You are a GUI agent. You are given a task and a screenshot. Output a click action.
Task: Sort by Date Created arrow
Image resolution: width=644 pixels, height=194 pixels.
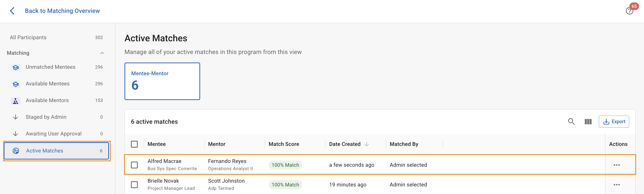click(x=366, y=144)
